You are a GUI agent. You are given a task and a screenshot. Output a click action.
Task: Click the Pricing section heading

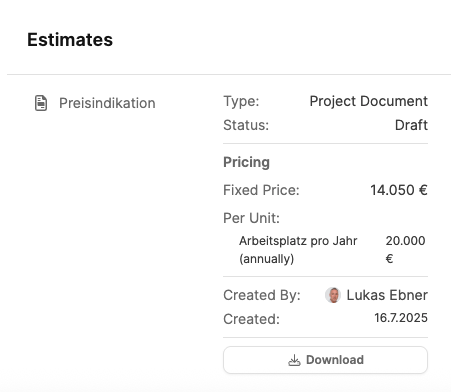coord(246,162)
